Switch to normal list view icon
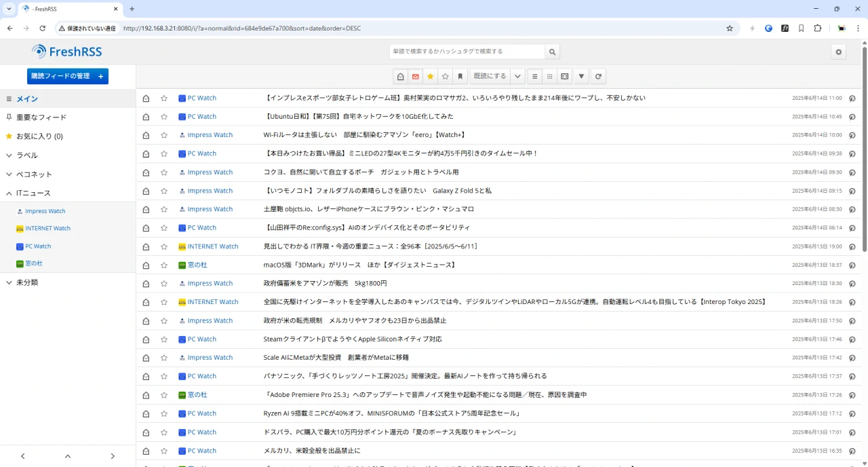 click(x=534, y=77)
